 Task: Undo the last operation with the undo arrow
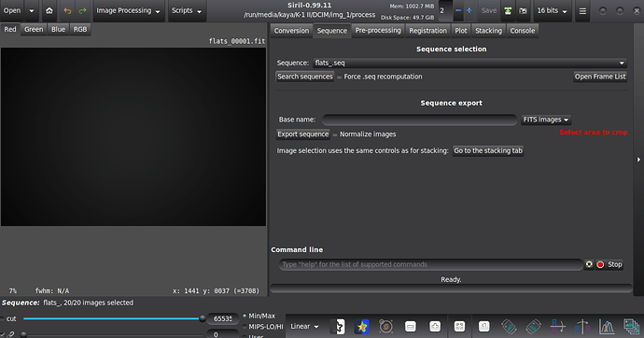(x=67, y=10)
